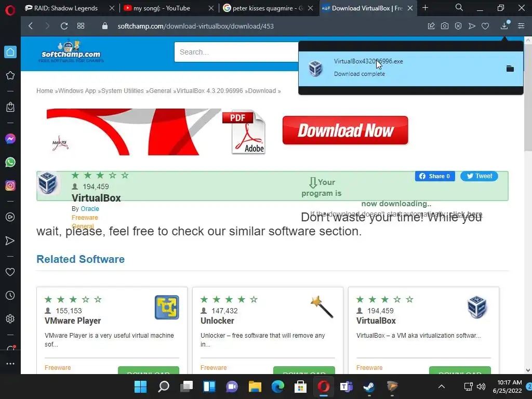Open History clock in sidebar
This screenshot has height=399, width=532.
(10, 296)
